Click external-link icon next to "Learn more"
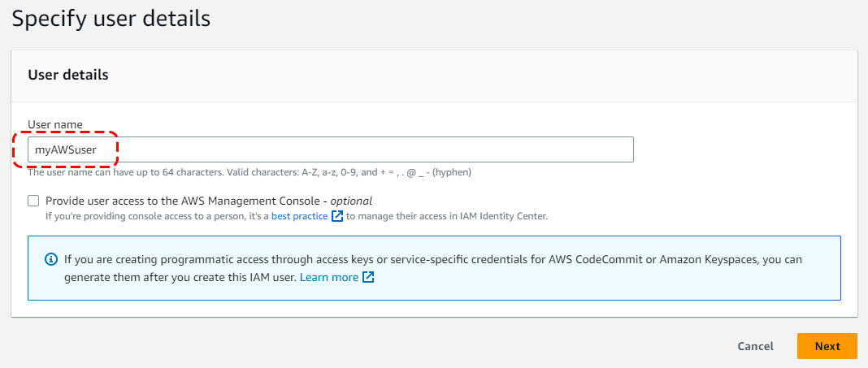The width and height of the screenshot is (868, 368). pos(368,277)
